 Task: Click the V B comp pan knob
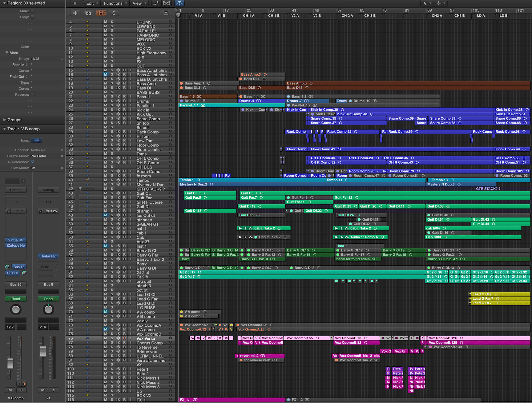16,309
